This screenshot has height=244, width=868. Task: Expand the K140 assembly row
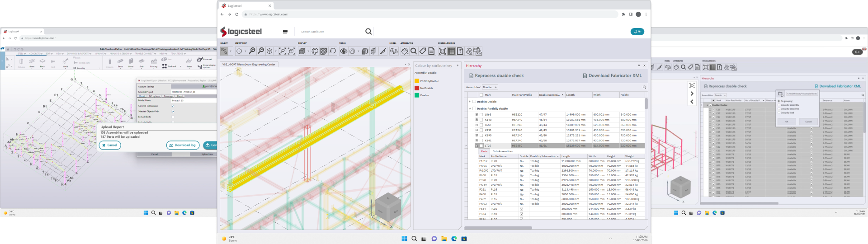pyautogui.click(x=476, y=120)
